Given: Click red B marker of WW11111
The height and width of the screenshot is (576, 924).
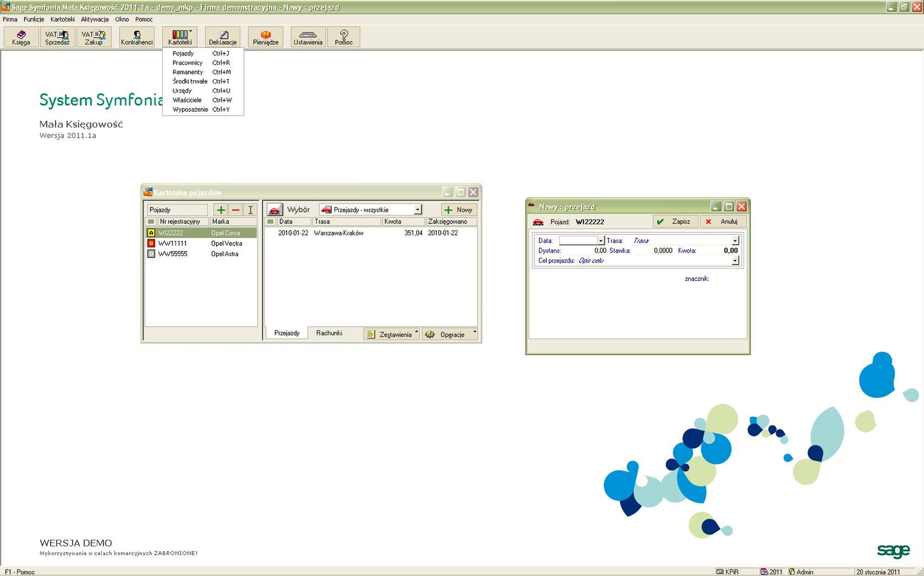Looking at the screenshot, I should click(x=151, y=243).
